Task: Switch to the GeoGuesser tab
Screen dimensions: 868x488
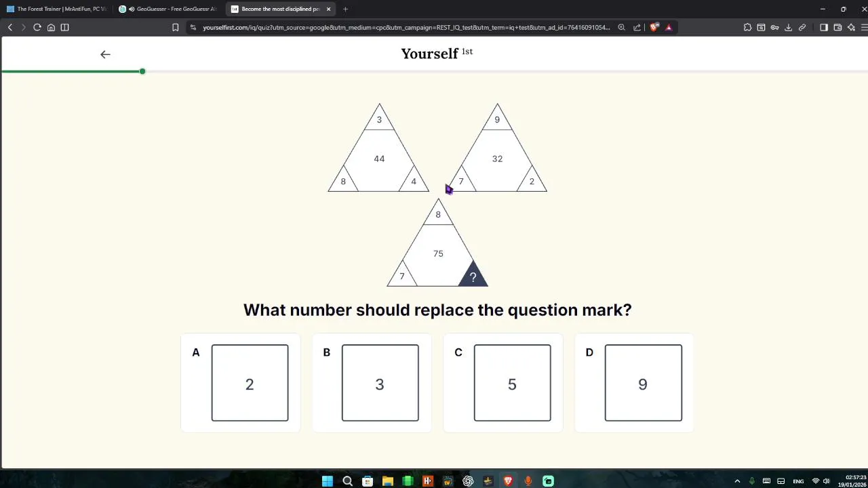Action: (x=167, y=9)
